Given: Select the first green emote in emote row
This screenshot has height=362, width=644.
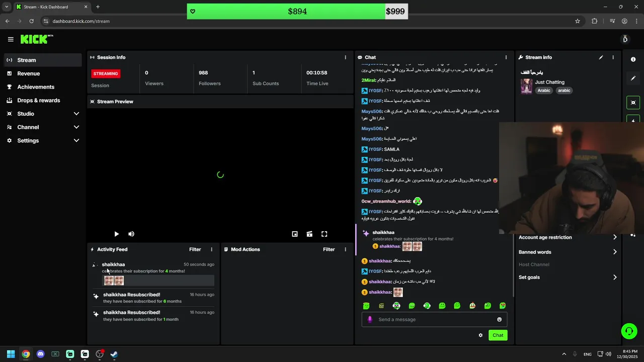Looking at the screenshot, I should [366, 306].
